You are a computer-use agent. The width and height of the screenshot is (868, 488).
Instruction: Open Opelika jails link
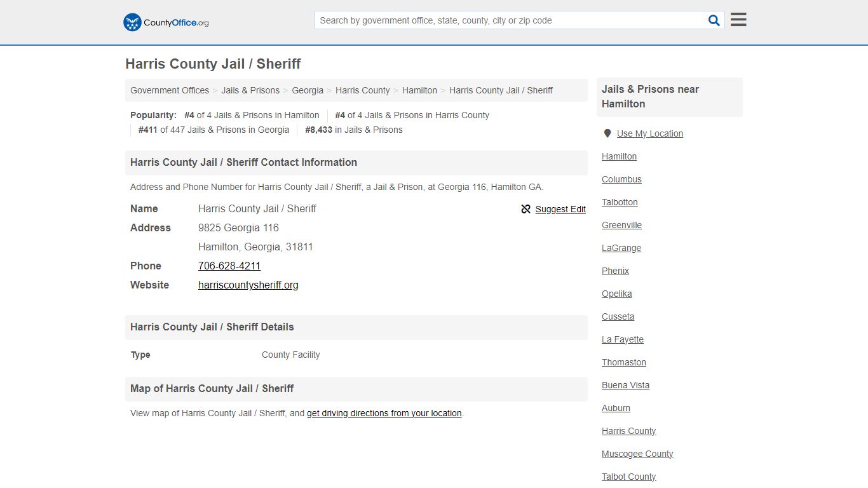click(617, 294)
